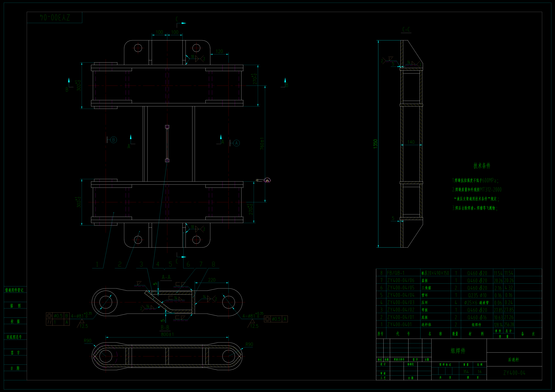Click part code "ZY400-04/02"

click(x=401, y=310)
